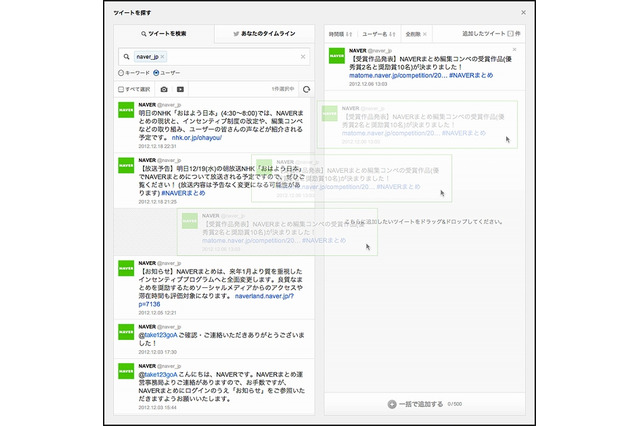Click 1件選択中 status text
Image resolution: width=640 pixels, height=426 pixels.
[x=283, y=89]
